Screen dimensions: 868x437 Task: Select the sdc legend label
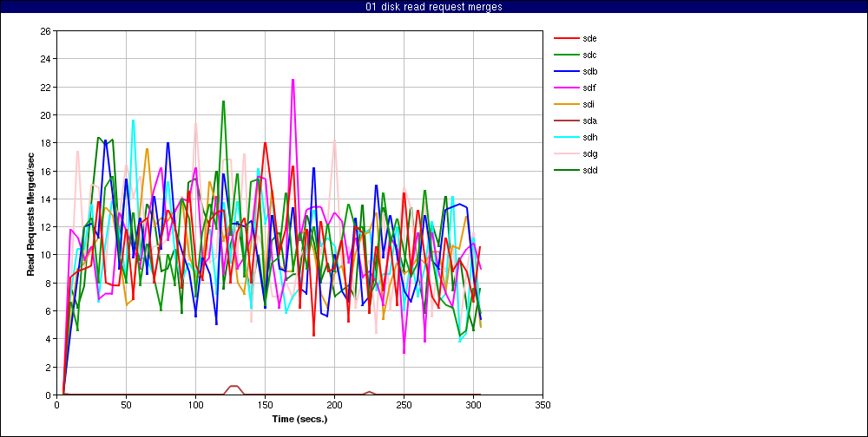pos(589,55)
